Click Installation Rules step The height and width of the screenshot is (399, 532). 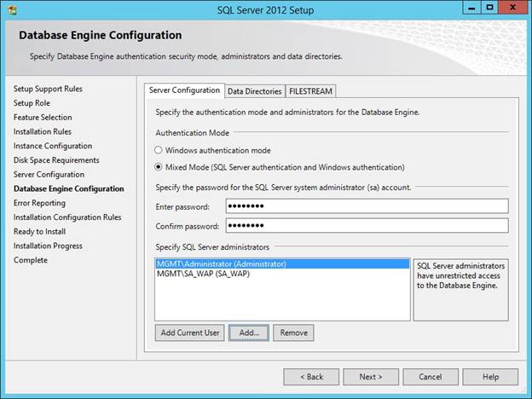(x=43, y=131)
